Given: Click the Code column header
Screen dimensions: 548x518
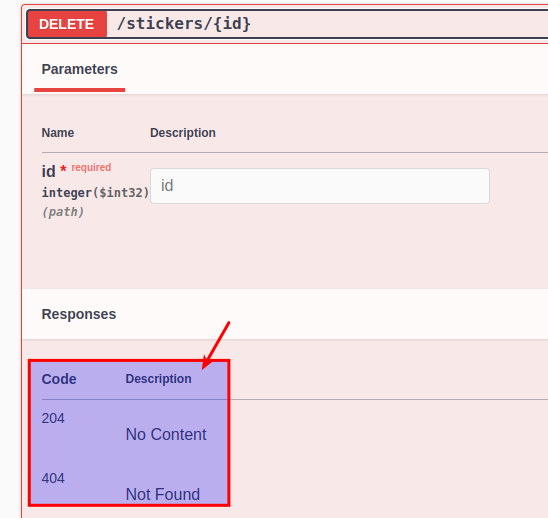Looking at the screenshot, I should coord(59,379).
